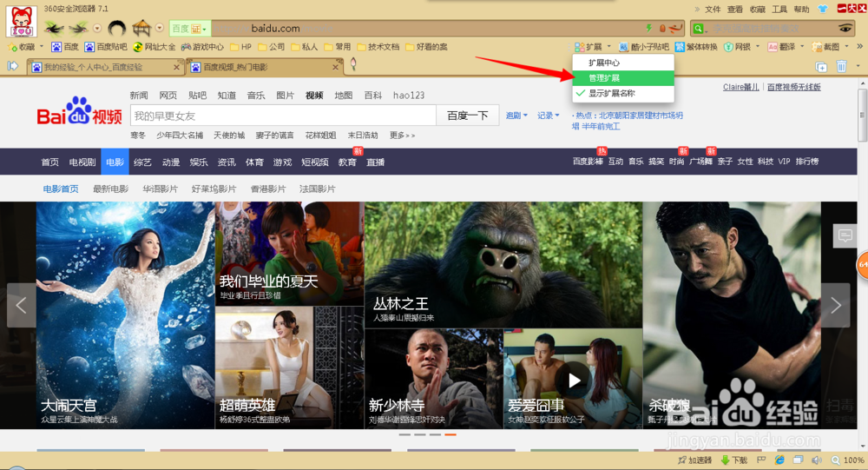Open the 百度贴吧 bookmark
The width and height of the screenshot is (868, 470).
pos(106,47)
